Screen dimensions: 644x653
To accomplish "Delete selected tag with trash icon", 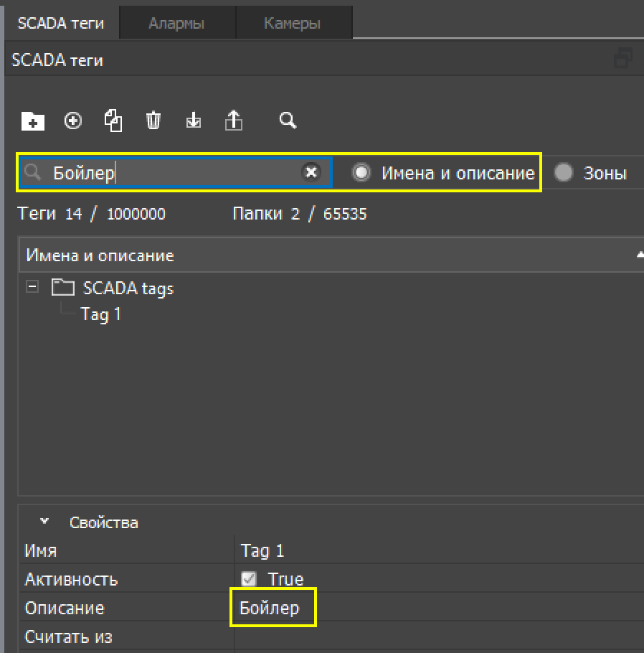I will [x=153, y=121].
